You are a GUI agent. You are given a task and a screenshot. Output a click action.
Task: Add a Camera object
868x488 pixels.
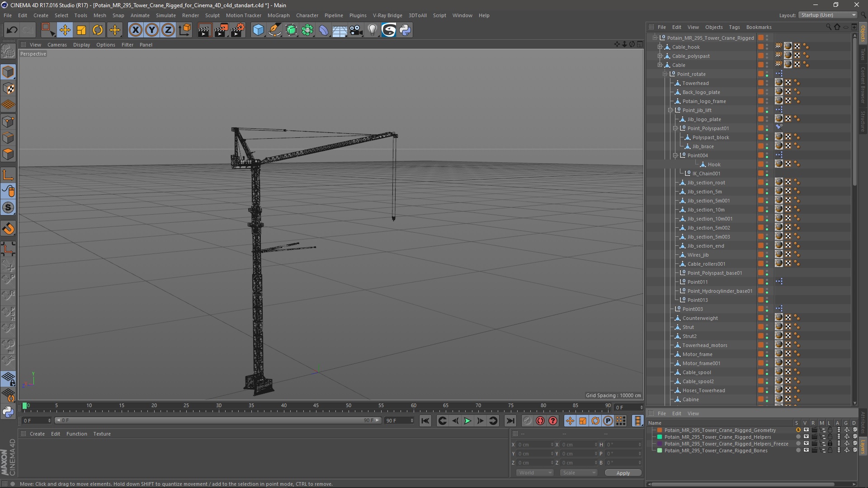(356, 30)
